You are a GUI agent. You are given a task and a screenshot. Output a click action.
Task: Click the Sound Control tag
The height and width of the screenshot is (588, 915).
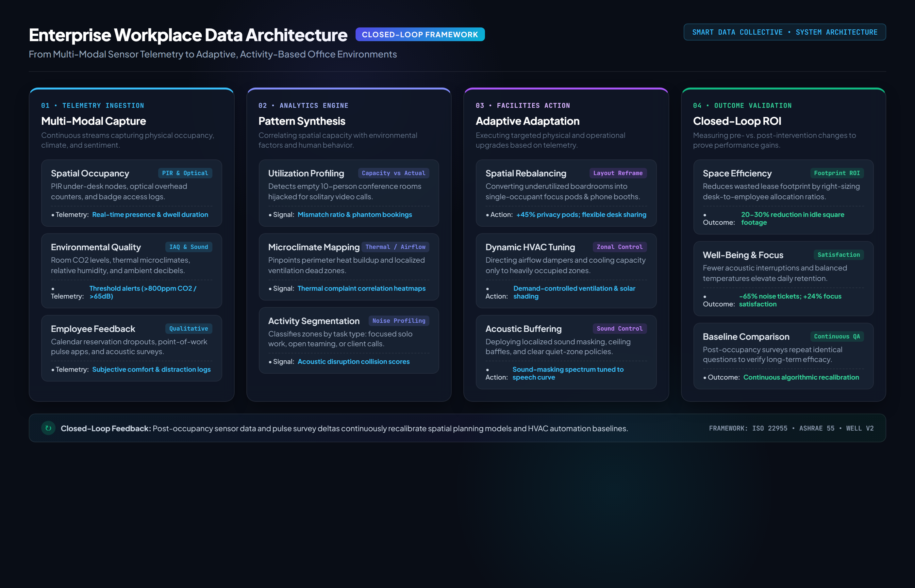pos(619,328)
